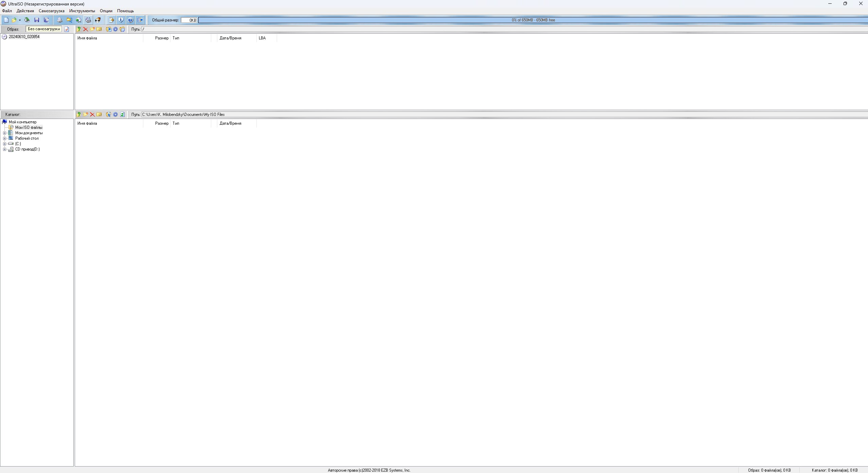868x473 pixels.
Task: Click the Extract icon in image toolbar
Action: pos(109,29)
